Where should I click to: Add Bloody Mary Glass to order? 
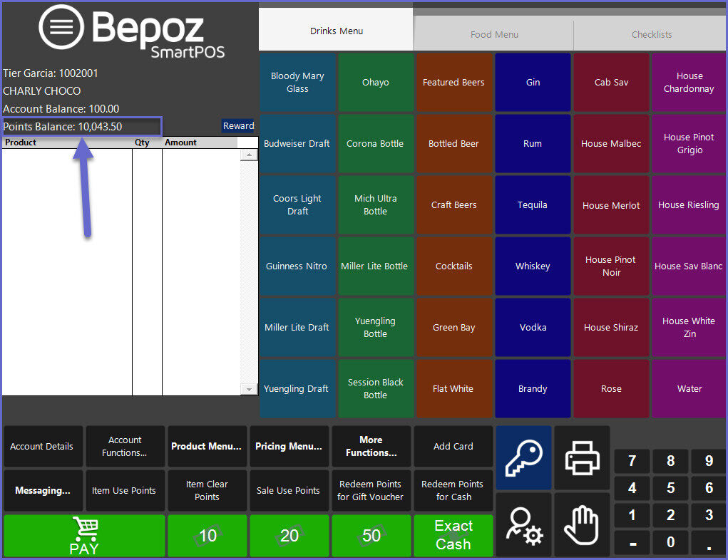pyautogui.click(x=297, y=82)
